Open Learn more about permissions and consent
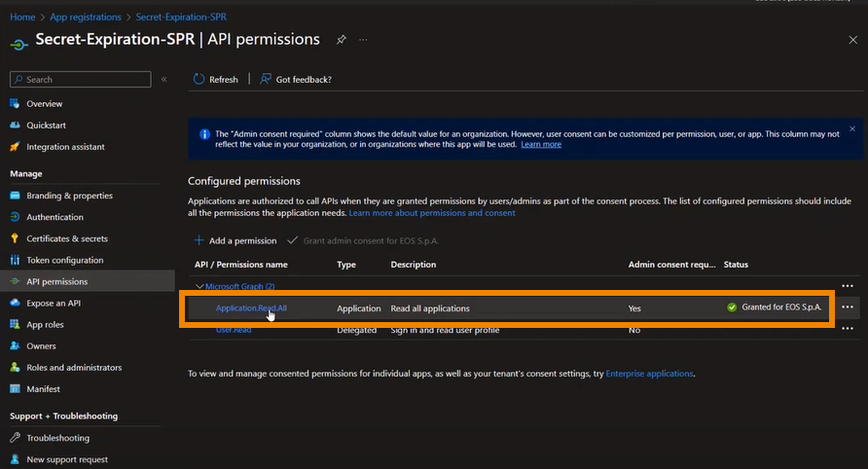Image resolution: width=868 pixels, height=469 pixels. pos(432,213)
